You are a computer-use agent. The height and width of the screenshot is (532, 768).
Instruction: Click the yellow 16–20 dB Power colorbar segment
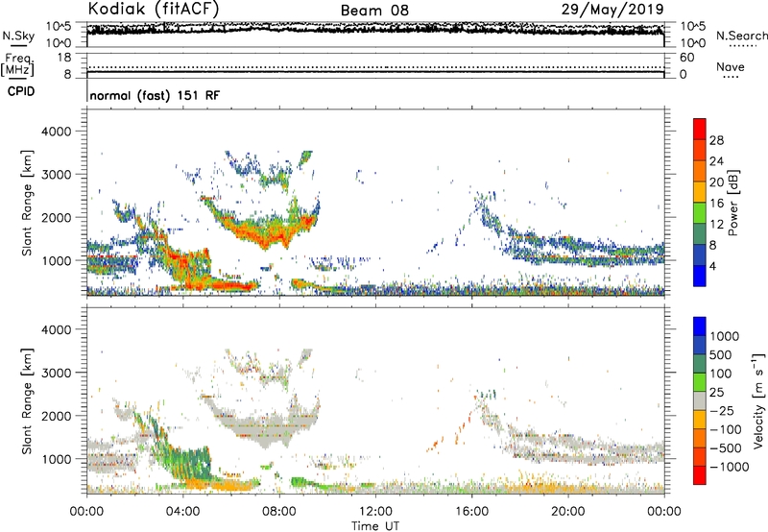700,191
